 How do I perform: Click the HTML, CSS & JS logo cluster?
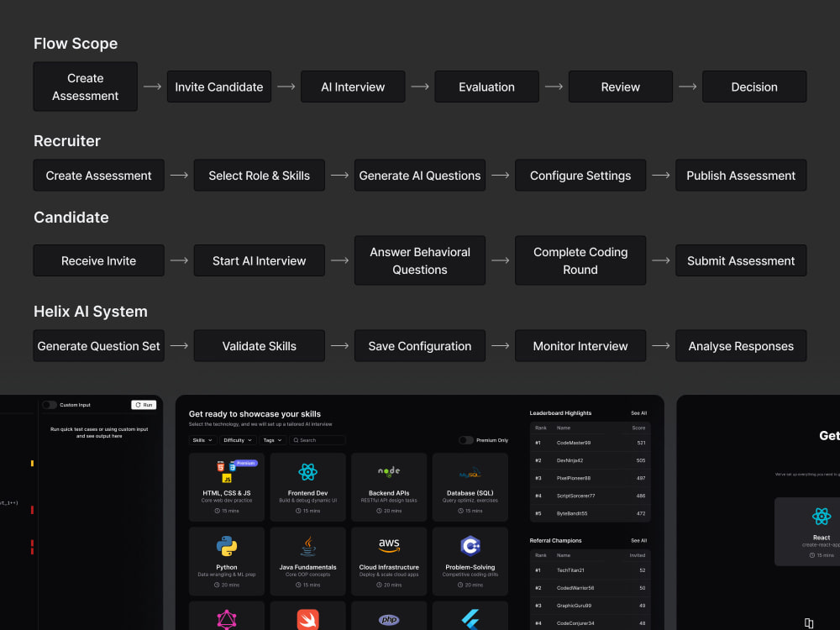click(x=225, y=471)
